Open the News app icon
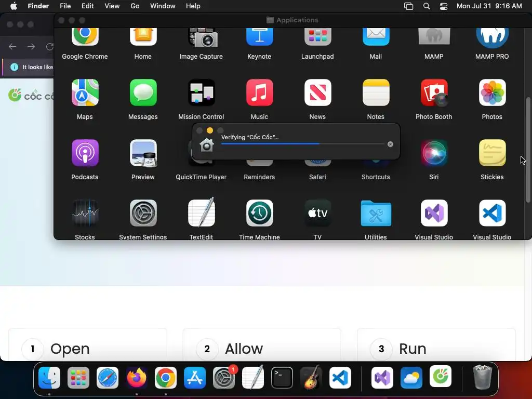The width and height of the screenshot is (532, 399). 317,92
